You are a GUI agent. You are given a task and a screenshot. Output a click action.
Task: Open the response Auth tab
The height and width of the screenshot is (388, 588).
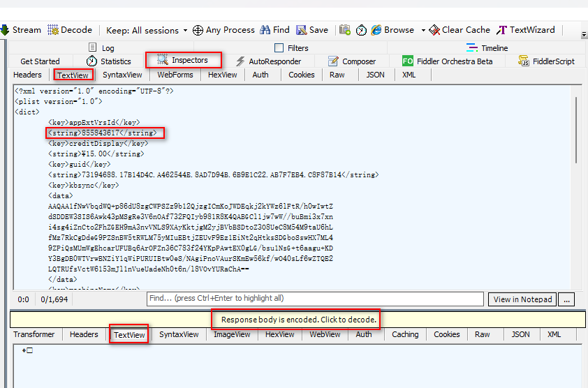tap(364, 334)
